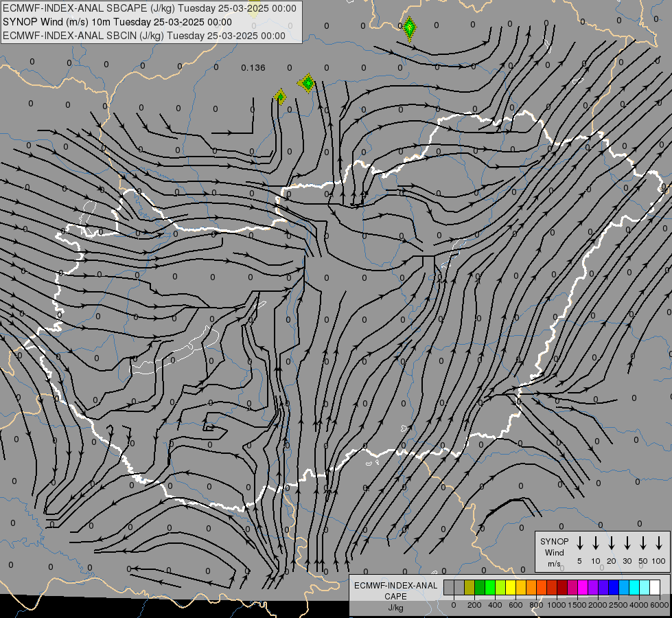Click the 50 m/s wind arrow in legend

point(643,542)
